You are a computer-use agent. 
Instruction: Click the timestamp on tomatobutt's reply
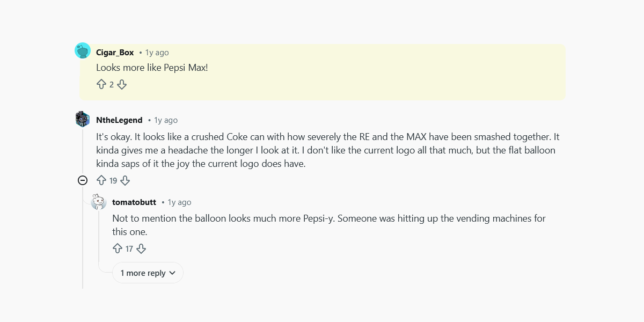coord(179,202)
